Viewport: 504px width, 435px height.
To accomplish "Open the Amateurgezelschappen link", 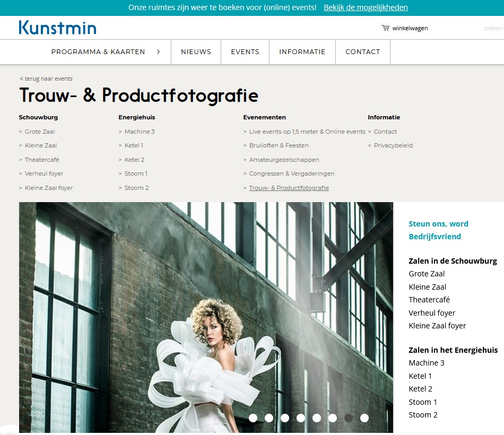I will [284, 160].
